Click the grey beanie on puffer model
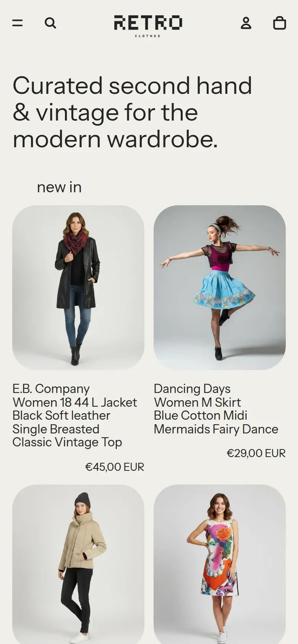 pyautogui.click(x=82, y=500)
